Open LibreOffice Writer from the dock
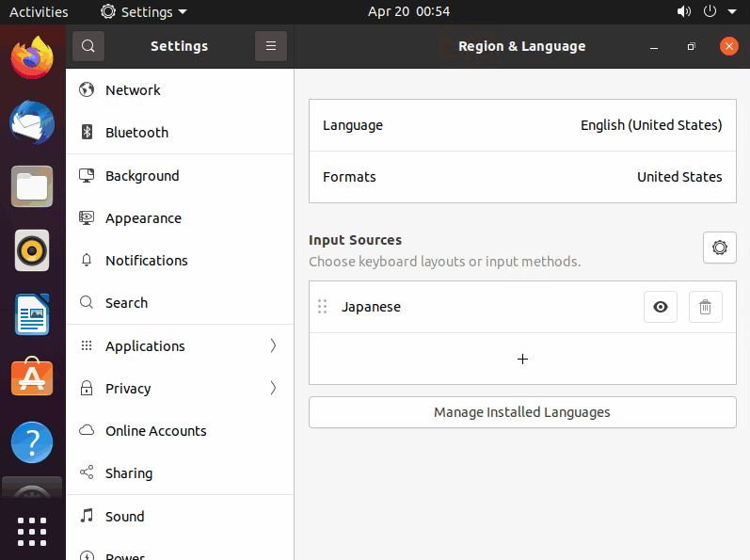The width and height of the screenshot is (750, 560). click(32, 314)
